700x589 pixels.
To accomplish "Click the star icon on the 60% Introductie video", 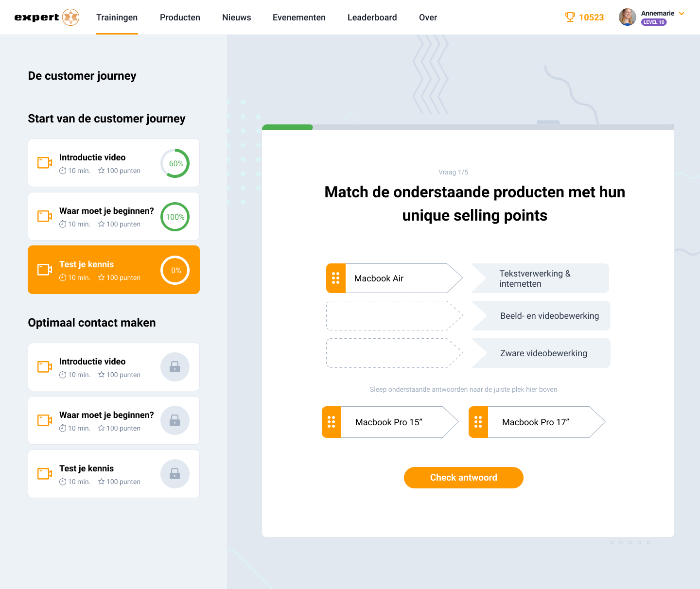I will point(101,171).
